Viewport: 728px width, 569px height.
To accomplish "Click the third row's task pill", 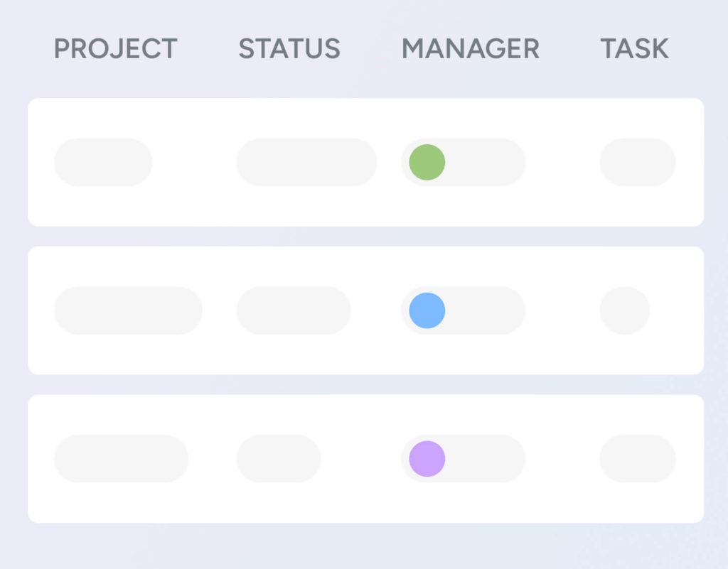I will (638, 458).
